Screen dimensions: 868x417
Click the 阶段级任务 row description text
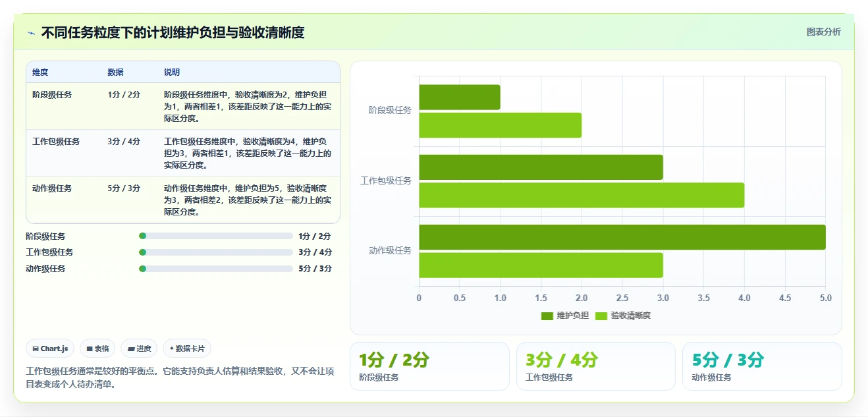(x=248, y=107)
